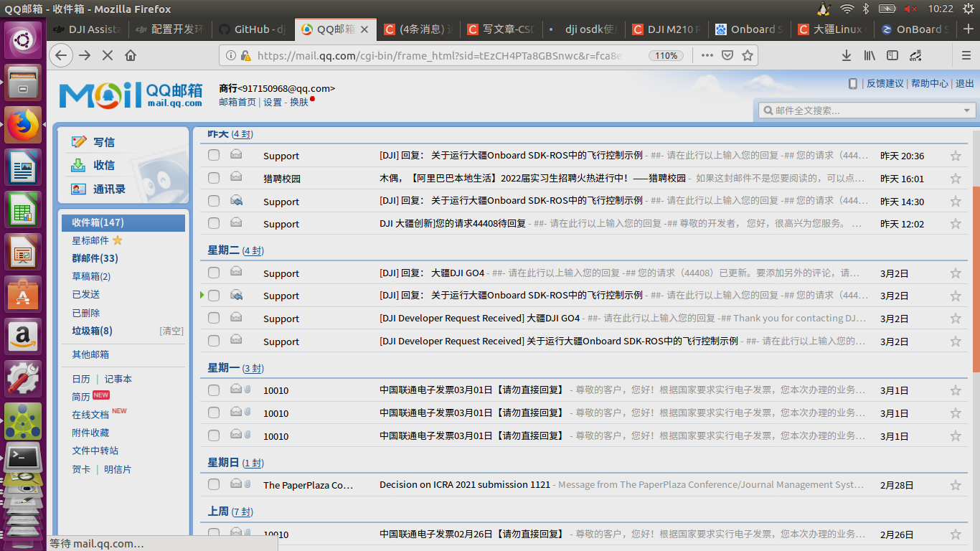
Task: Open the mail search options dropdown arrow
Action: pyautogui.click(x=967, y=110)
